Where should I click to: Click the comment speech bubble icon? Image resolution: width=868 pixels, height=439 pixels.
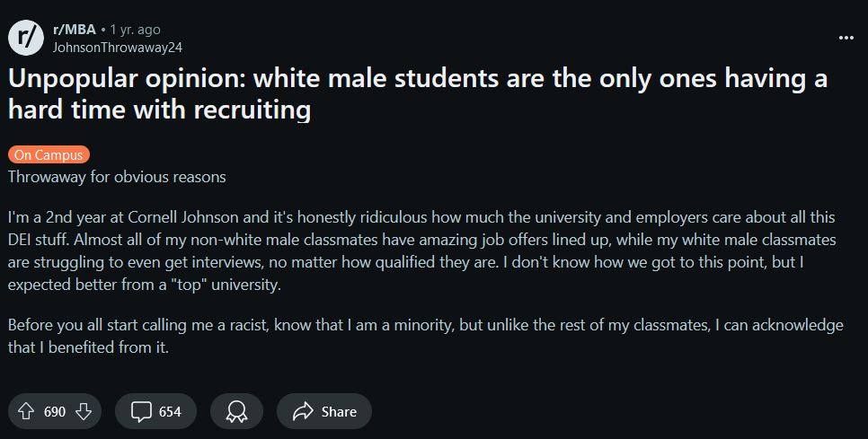[x=141, y=411]
